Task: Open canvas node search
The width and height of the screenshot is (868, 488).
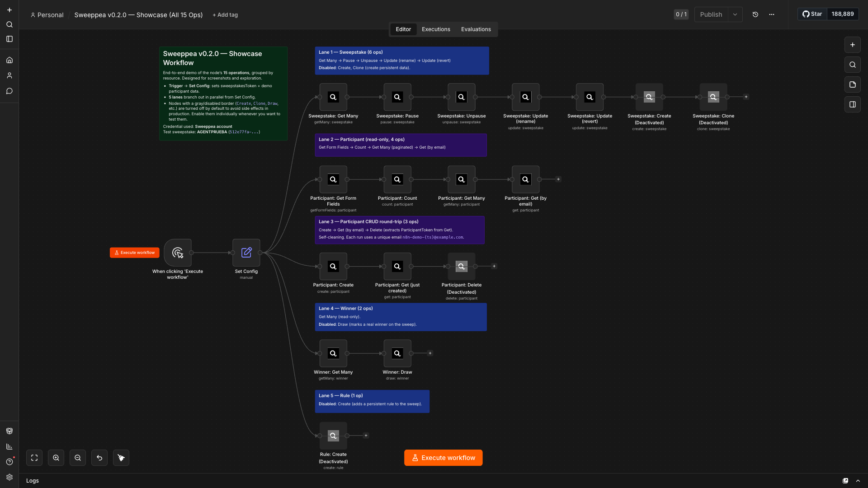Action: pos(853,65)
